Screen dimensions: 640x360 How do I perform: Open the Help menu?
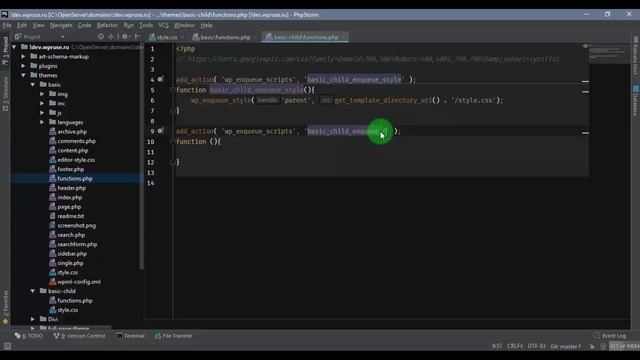click(207, 25)
